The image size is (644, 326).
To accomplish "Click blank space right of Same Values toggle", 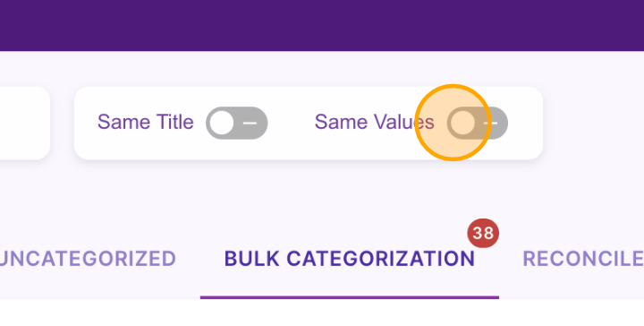I will (525, 123).
